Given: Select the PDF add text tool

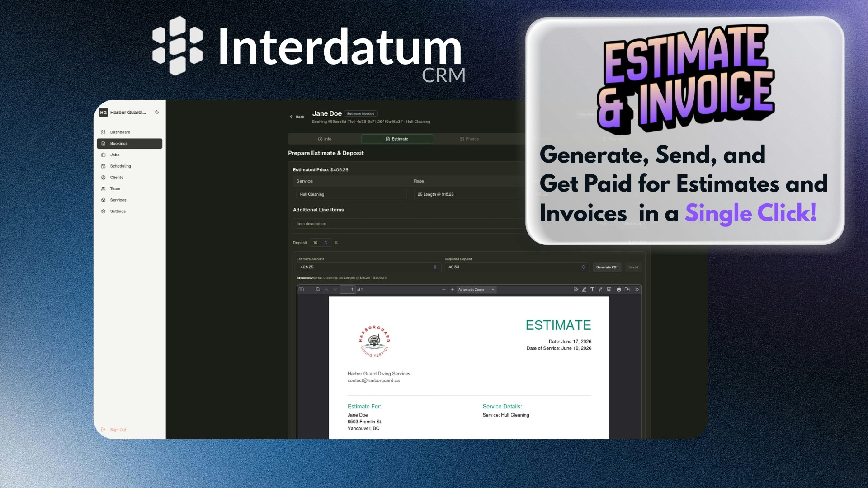Looking at the screenshot, I should pos(592,290).
